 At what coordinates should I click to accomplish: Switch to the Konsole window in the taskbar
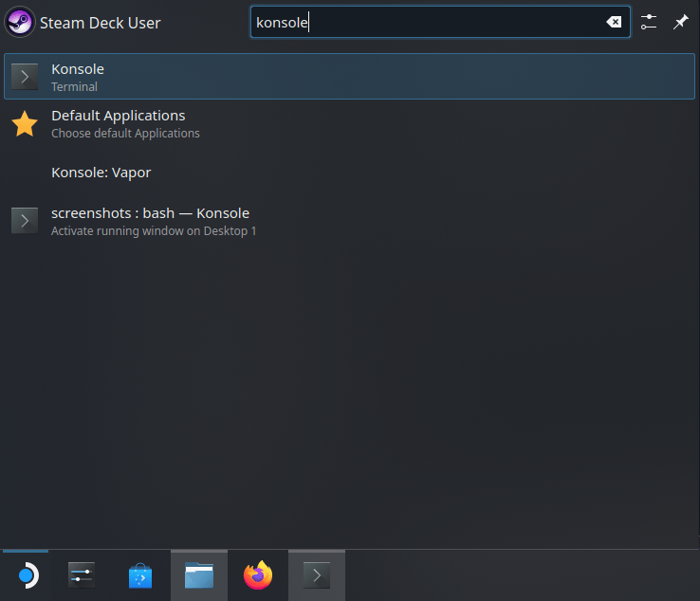[316, 575]
